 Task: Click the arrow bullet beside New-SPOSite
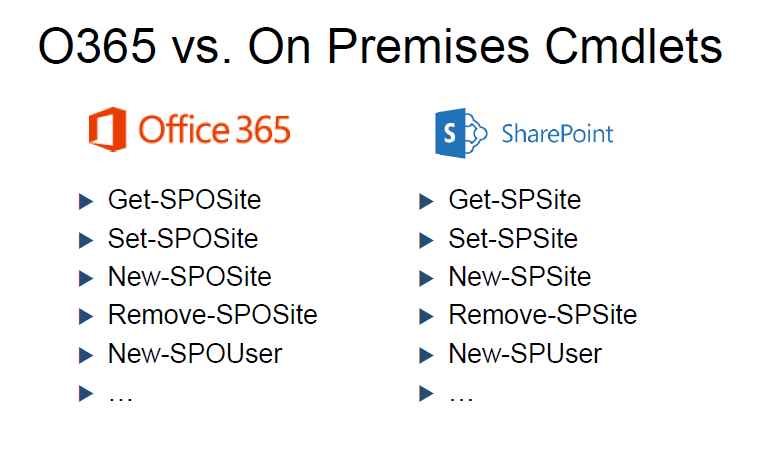coord(86,278)
